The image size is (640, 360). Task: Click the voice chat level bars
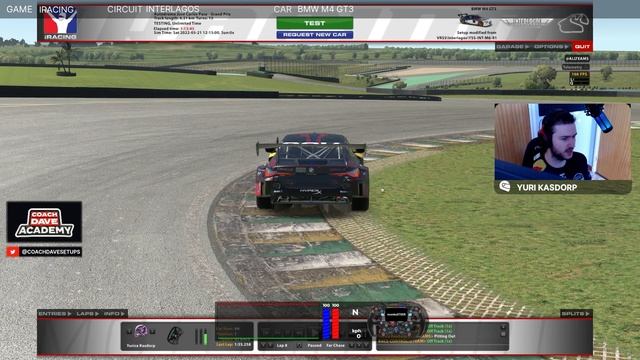201,337
